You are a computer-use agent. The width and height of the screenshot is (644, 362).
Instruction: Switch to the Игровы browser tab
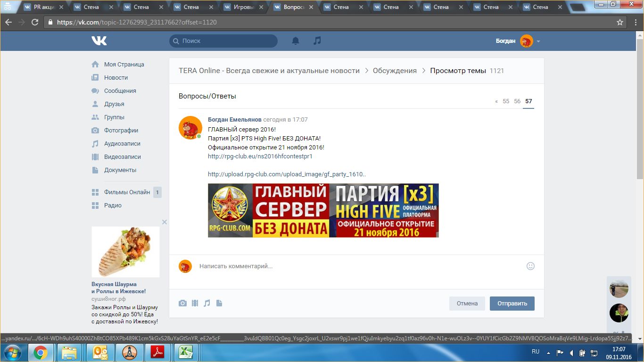tap(244, 7)
